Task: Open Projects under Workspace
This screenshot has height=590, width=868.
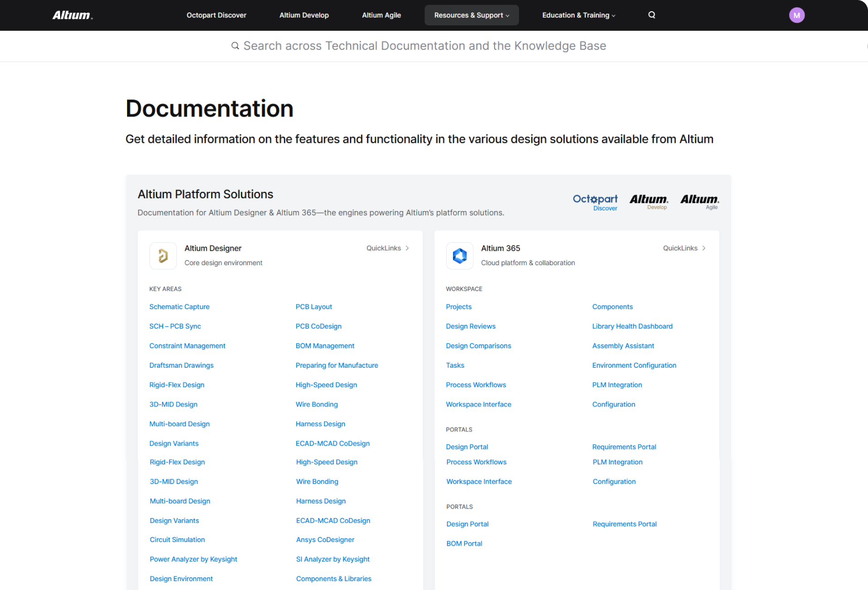Action: tap(458, 307)
